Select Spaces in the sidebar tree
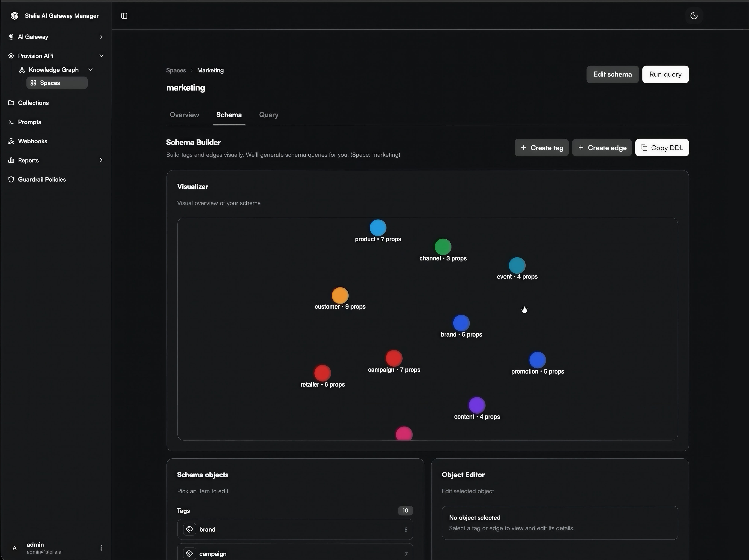Viewport: 749px width, 560px height. [x=57, y=83]
